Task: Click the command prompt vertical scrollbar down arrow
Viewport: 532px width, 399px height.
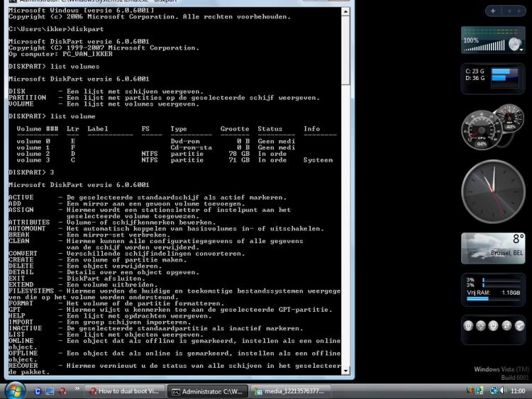Action: pyautogui.click(x=345, y=370)
